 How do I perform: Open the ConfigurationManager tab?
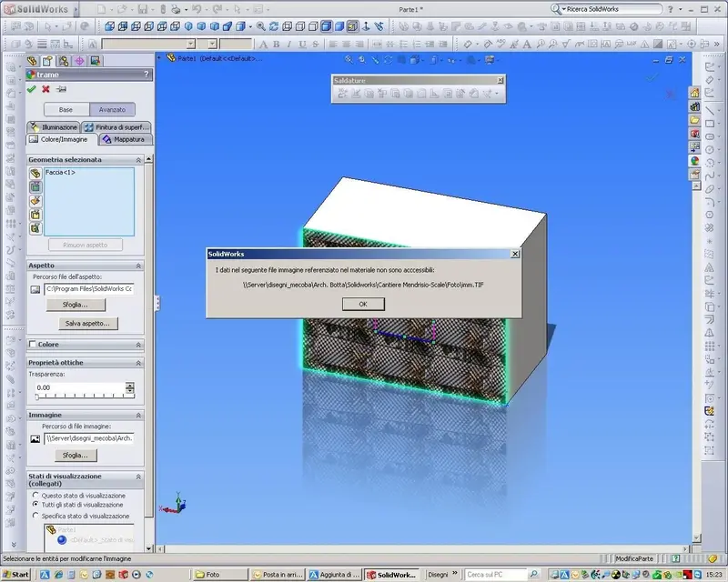(x=64, y=61)
